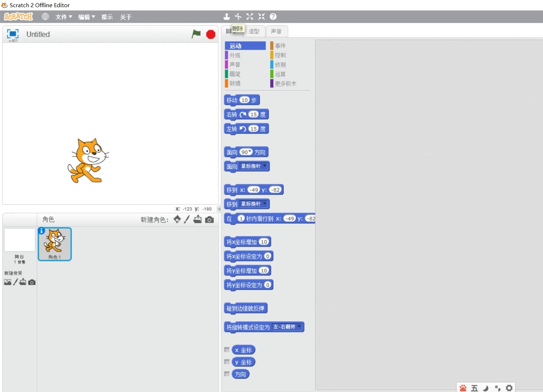Enable the x 坐标 stage monitor checkbox

coord(227,350)
